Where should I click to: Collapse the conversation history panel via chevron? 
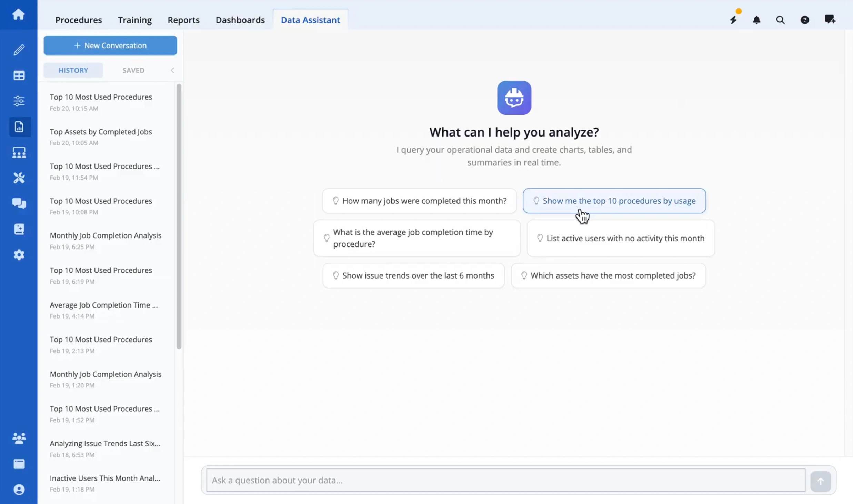[172, 70]
